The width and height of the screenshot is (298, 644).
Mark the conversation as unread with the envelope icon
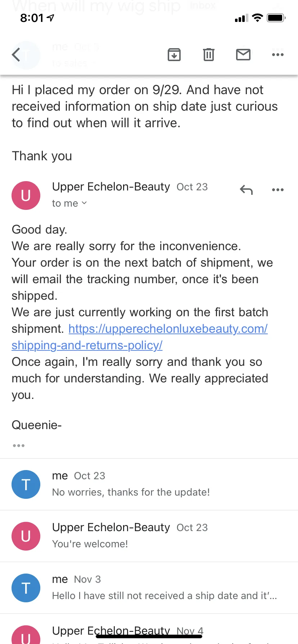243,55
